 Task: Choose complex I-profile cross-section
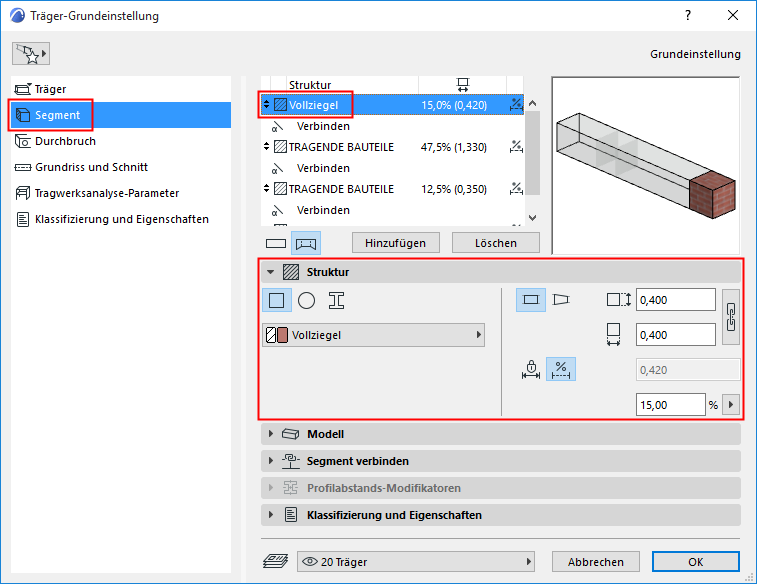point(336,300)
